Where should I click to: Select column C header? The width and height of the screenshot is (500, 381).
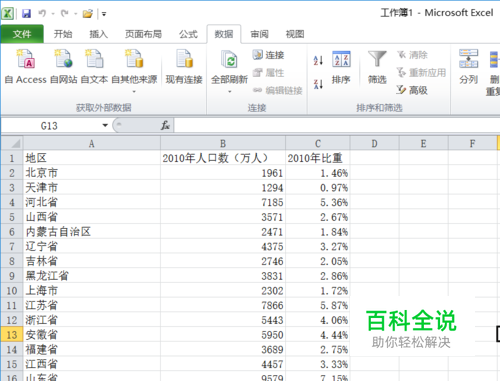[318, 144]
